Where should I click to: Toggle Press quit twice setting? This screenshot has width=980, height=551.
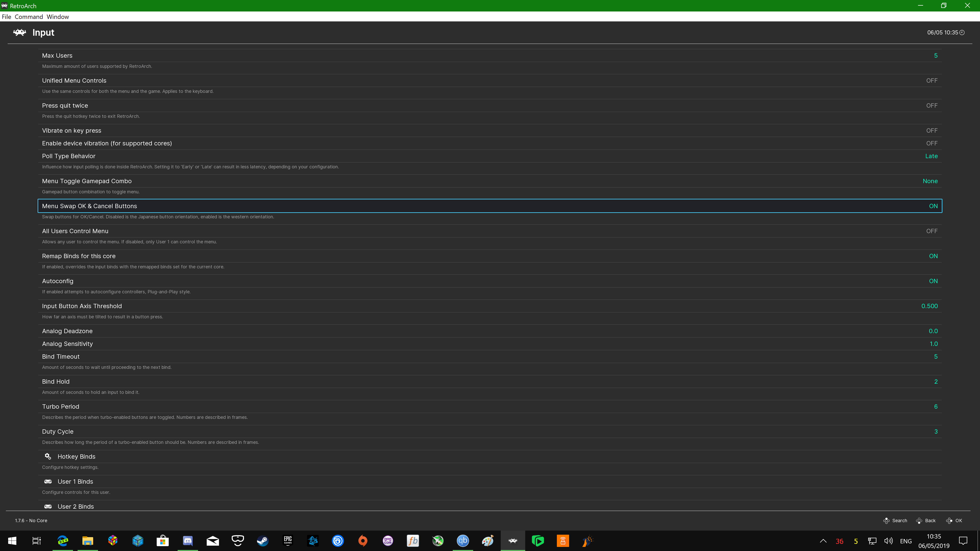490,106
